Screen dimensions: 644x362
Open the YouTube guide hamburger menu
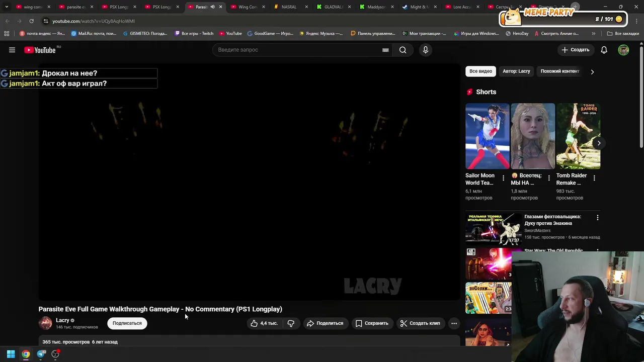pyautogui.click(x=12, y=50)
